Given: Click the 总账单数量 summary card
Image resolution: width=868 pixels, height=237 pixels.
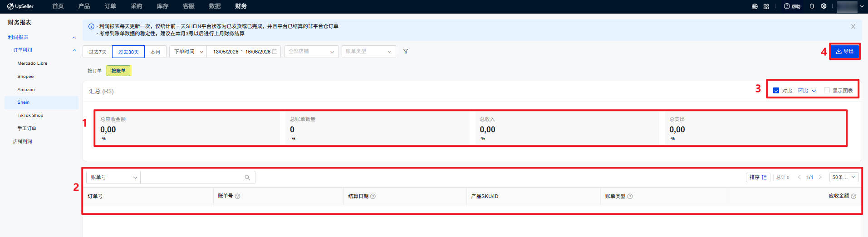Looking at the screenshot, I should pos(377,128).
